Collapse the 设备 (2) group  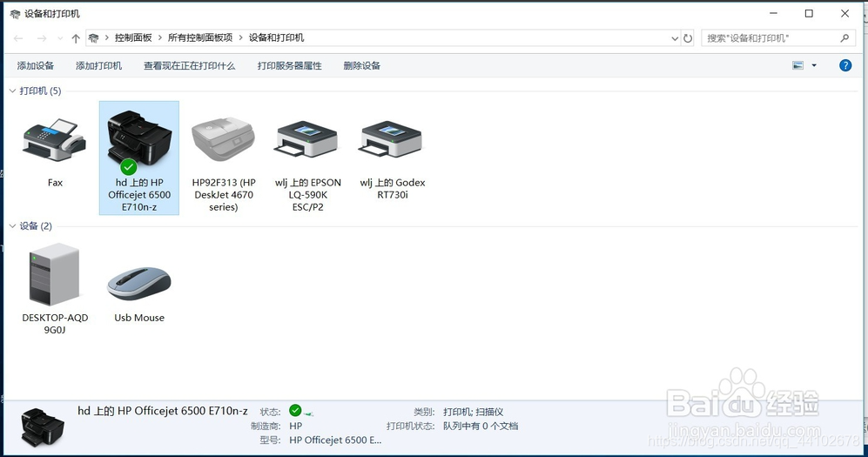13,225
